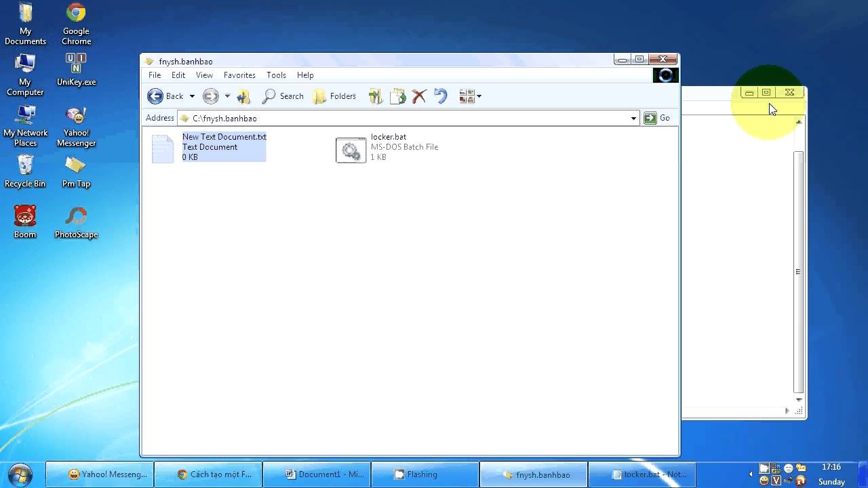Select the locker.bat file icon
Screen dimensions: 868x488
(351, 150)
